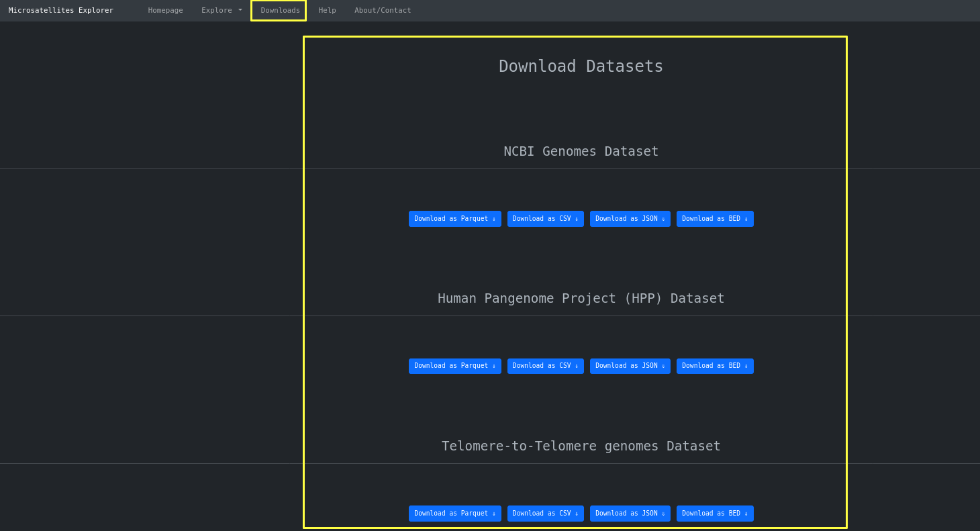The width and height of the screenshot is (980, 531).
Task: Click the Download Datasets page heading
Action: [581, 66]
